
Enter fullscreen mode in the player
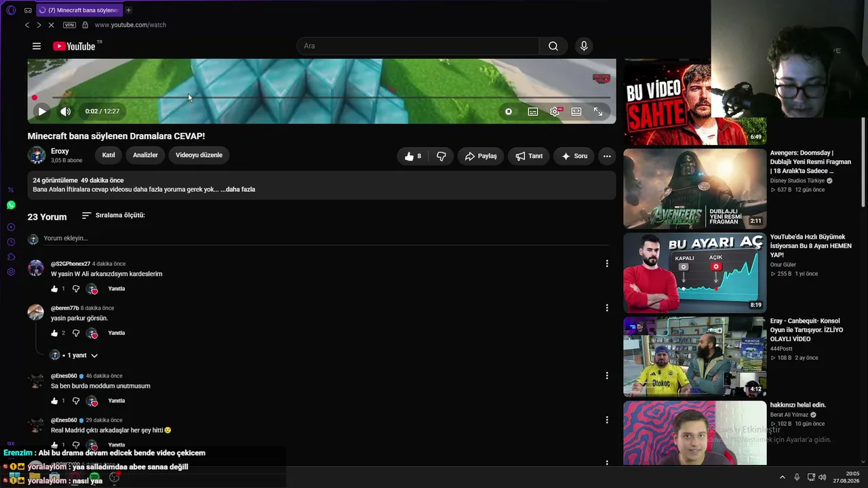pos(598,111)
